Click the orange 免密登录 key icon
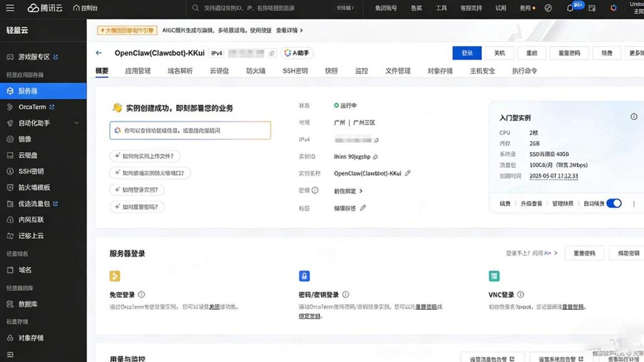This screenshot has height=362, width=644. pyautogui.click(x=115, y=276)
